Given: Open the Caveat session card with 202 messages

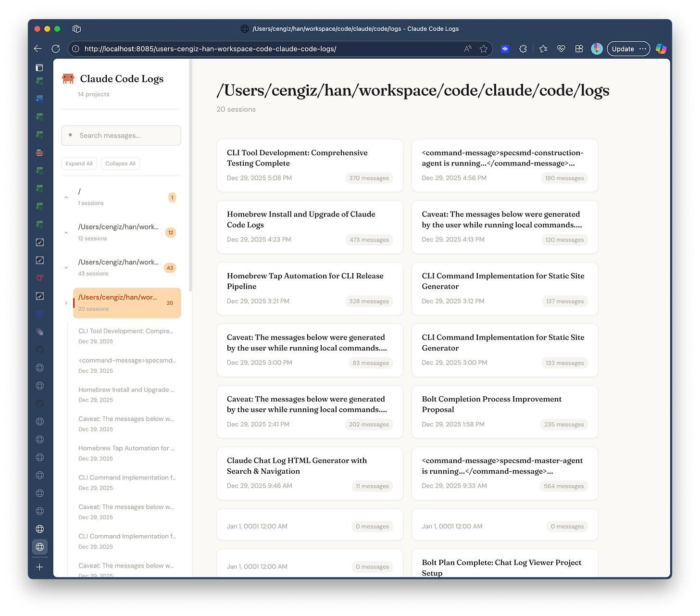Looking at the screenshot, I should [310, 412].
